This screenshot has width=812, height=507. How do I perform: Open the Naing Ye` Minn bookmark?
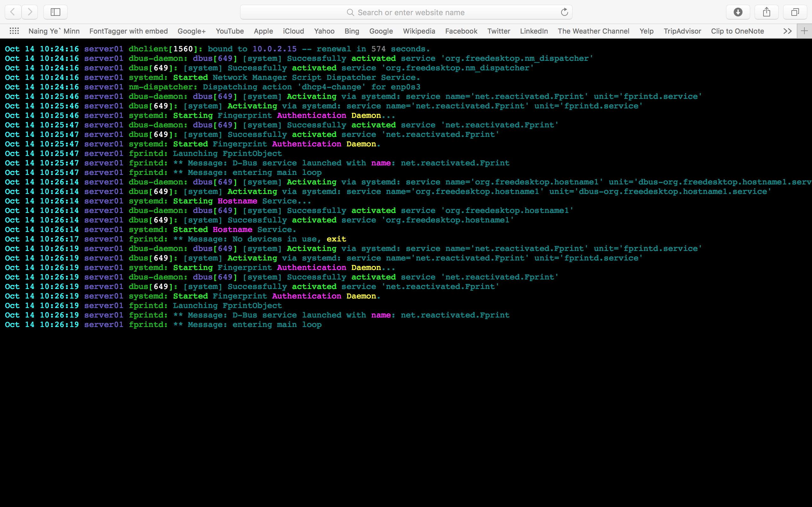[x=54, y=31]
